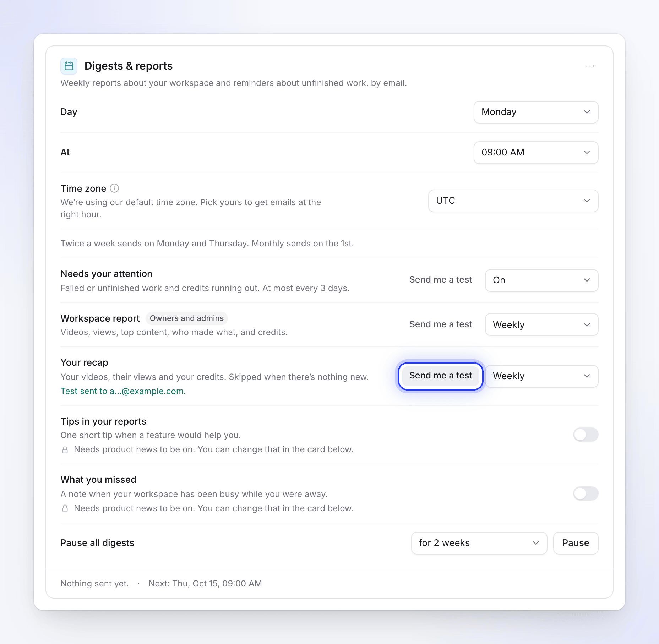The image size is (659, 644).
Task: Open Your recap frequency dropdown
Action: coord(541,376)
